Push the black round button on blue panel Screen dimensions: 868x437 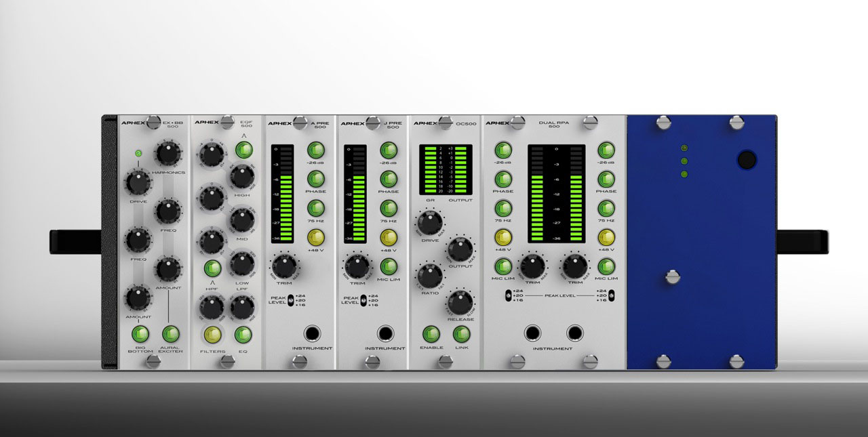tap(747, 160)
